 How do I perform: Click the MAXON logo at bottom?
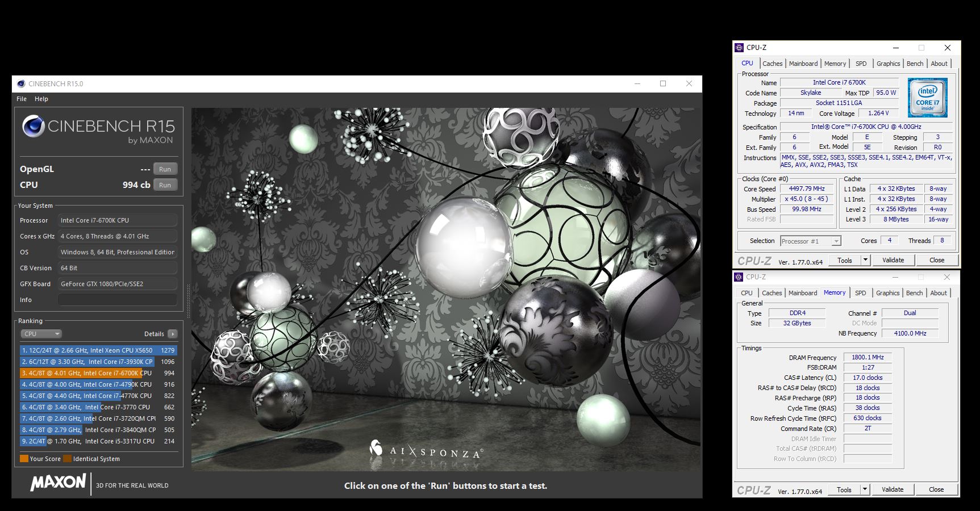(x=58, y=483)
